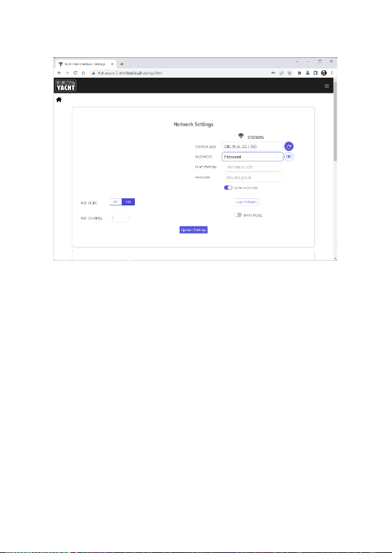The height and width of the screenshot is (553, 392).
Task: Refresh the station SSID scan list
Action: (289, 146)
